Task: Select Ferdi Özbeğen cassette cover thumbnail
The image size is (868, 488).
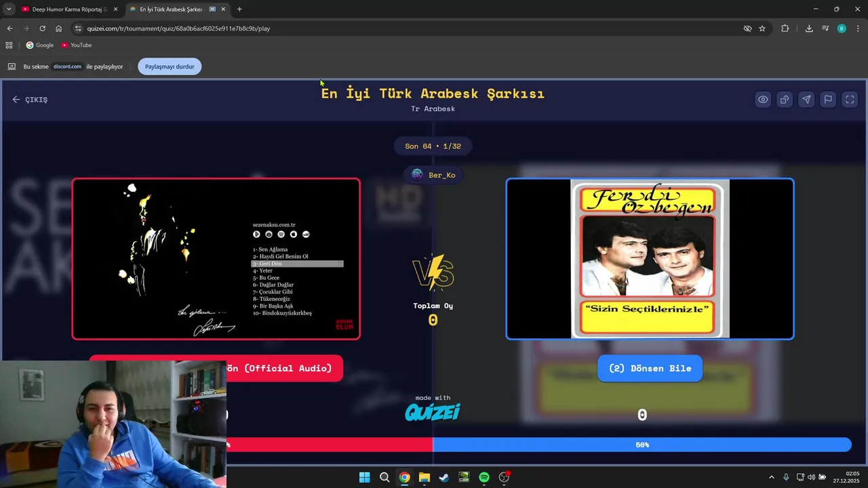Action: (x=650, y=258)
